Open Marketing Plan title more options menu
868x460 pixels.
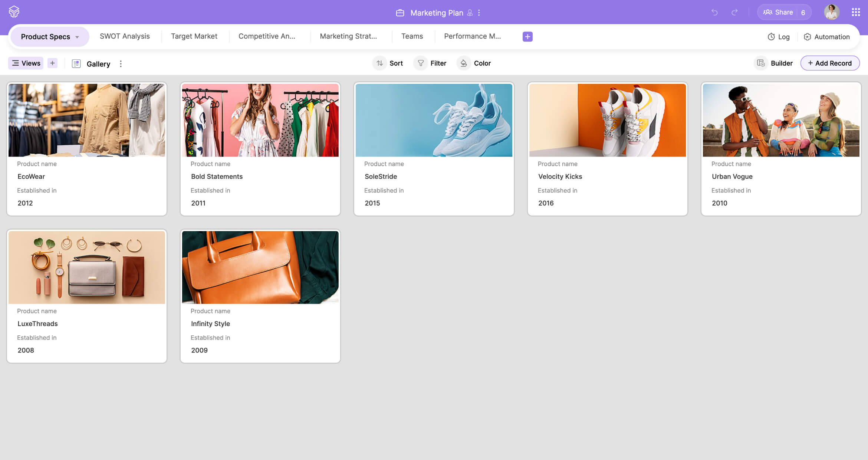click(479, 13)
